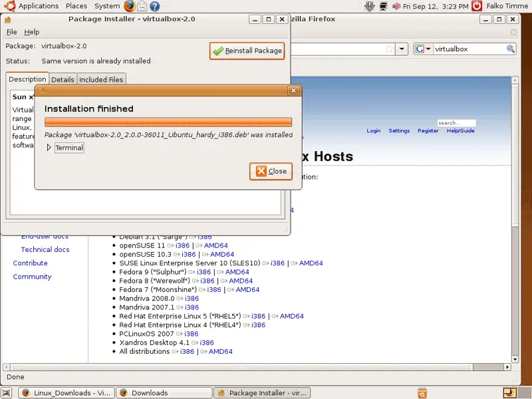The width and height of the screenshot is (532, 399).
Task: Open Technical docs in the page sidebar
Action: click(45, 250)
